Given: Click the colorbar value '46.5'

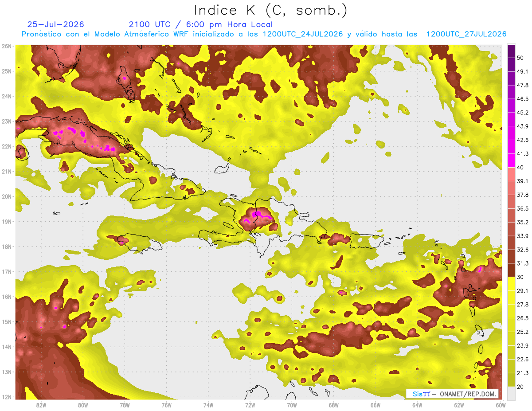Looking at the screenshot, I should click(523, 99).
